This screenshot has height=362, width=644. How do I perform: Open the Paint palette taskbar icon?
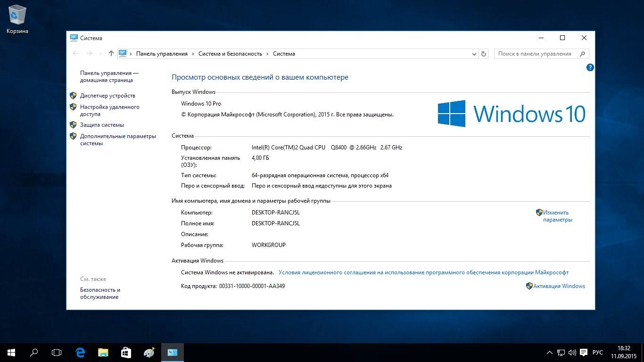tap(149, 352)
